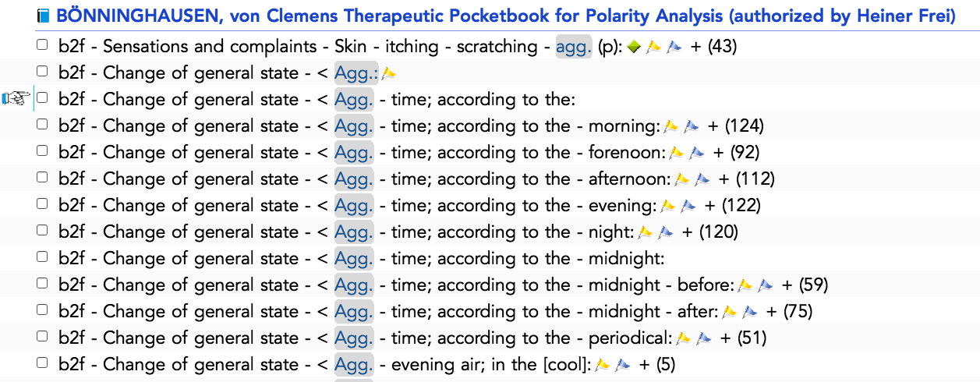The height and width of the screenshot is (382, 980).
Task: Click highlighted 'Agg.' in the midnight - before row
Action: click(354, 285)
